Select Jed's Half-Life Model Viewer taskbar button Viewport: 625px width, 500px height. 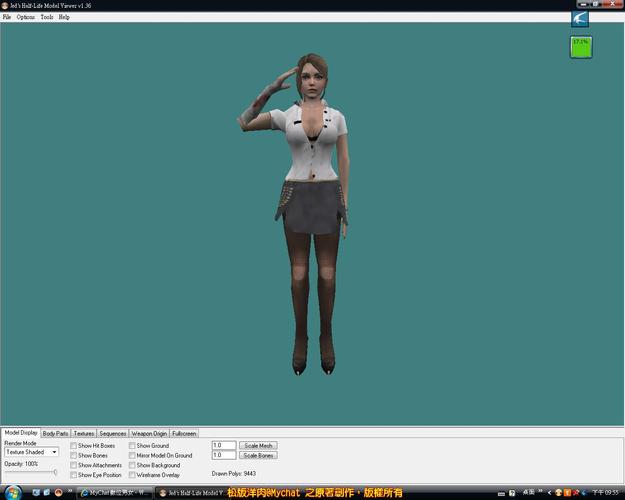coord(191,493)
